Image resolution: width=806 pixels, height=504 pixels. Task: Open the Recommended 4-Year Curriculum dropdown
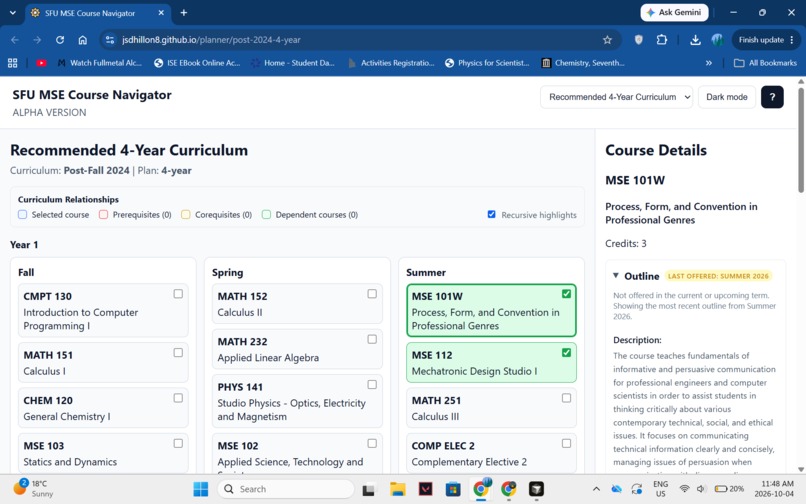pos(616,97)
